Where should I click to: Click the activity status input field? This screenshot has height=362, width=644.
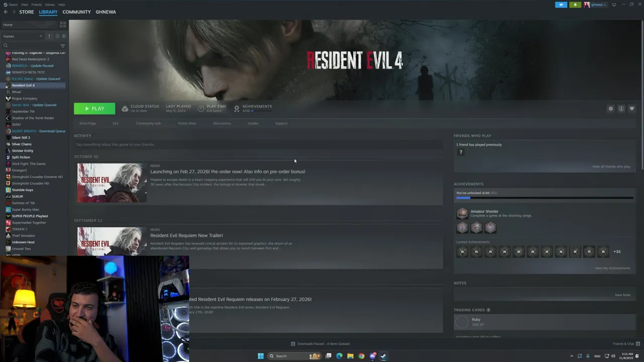[x=258, y=145]
